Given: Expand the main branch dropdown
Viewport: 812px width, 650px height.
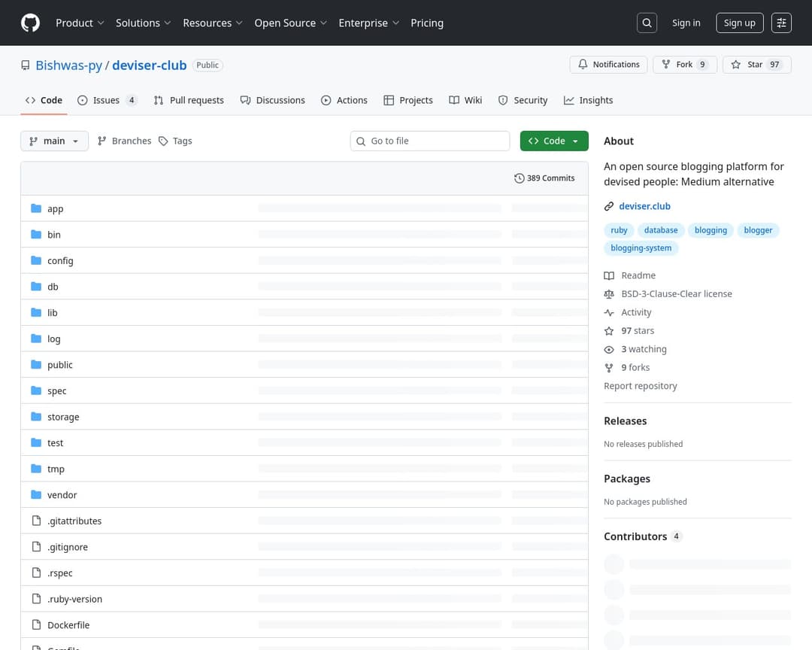Looking at the screenshot, I should (54, 141).
